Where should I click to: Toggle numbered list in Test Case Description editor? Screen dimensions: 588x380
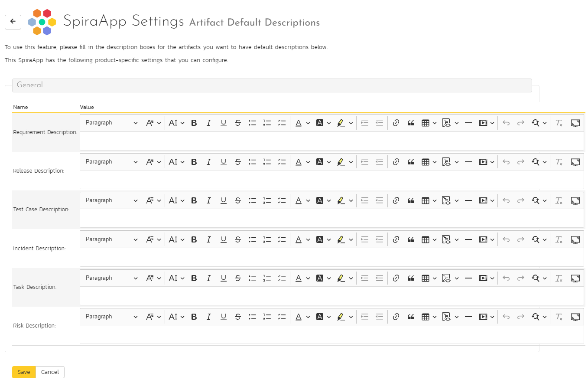coord(267,200)
